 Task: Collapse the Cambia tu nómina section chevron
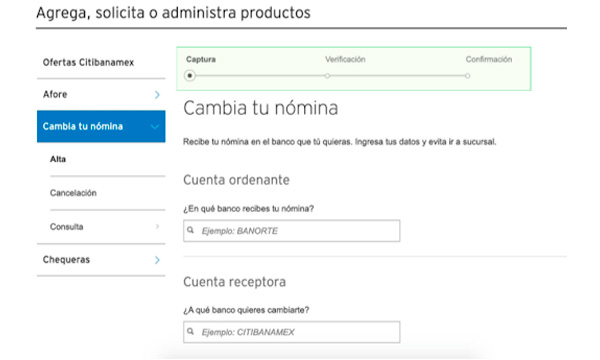click(x=155, y=127)
